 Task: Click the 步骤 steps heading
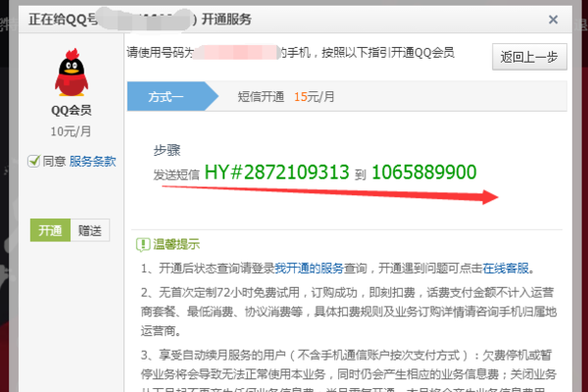[x=167, y=150]
